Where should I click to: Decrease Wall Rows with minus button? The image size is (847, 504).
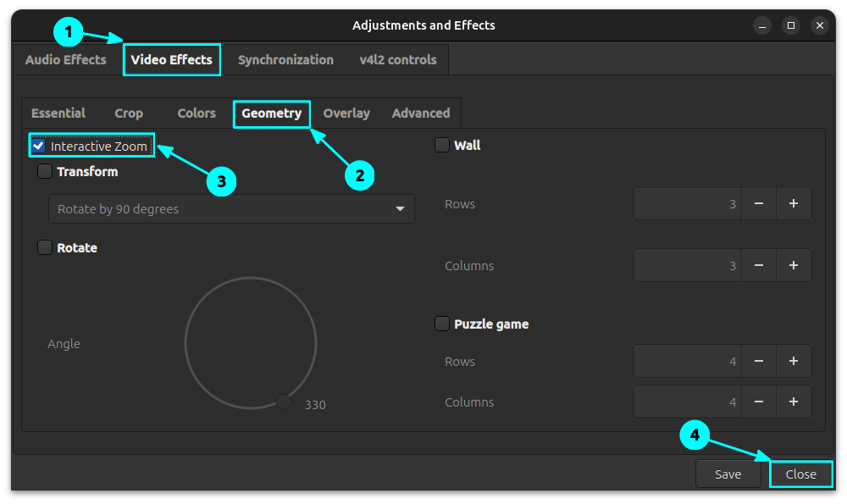click(x=759, y=203)
